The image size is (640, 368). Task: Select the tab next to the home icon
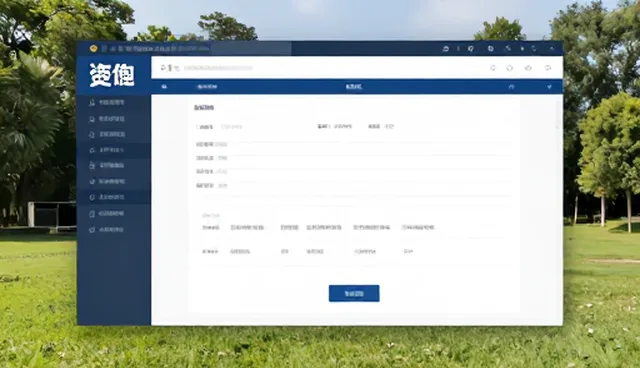coord(207,86)
